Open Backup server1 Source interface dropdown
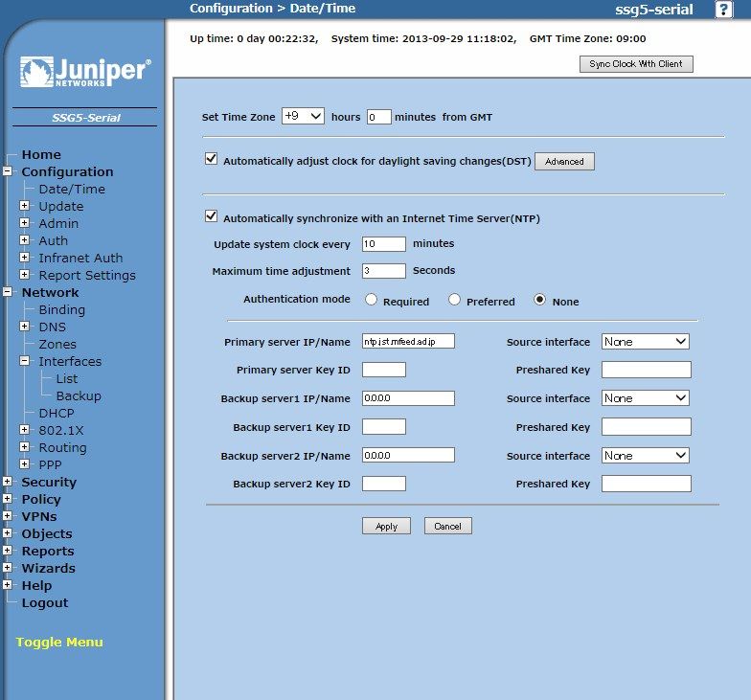Viewport: 751px width, 700px height. (646, 398)
